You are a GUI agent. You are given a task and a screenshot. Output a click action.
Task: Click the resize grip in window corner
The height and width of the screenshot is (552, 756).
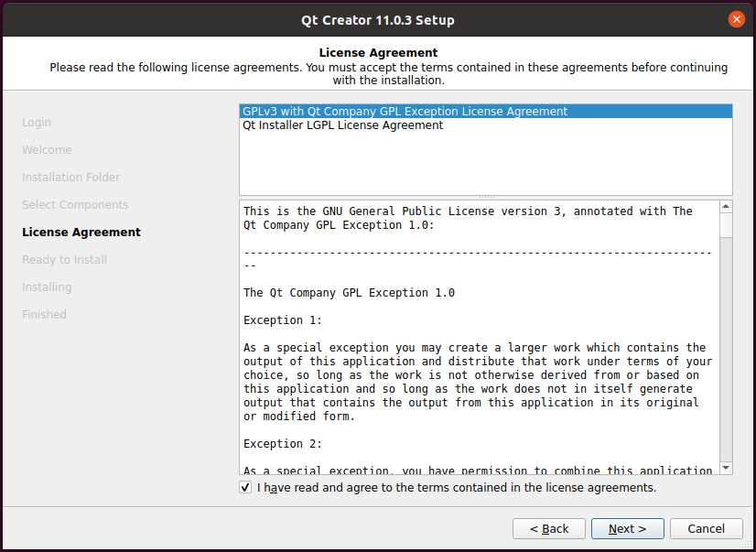749,546
